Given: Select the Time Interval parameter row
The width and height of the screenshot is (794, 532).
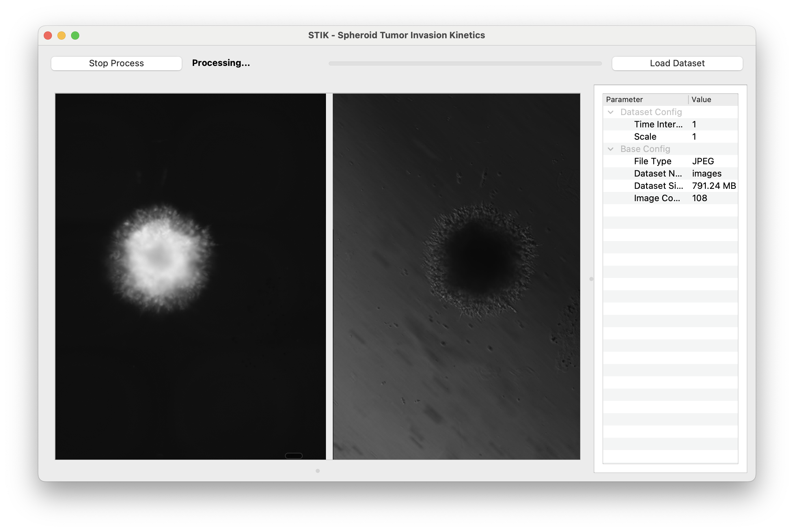Looking at the screenshot, I should pyautogui.click(x=658, y=124).
